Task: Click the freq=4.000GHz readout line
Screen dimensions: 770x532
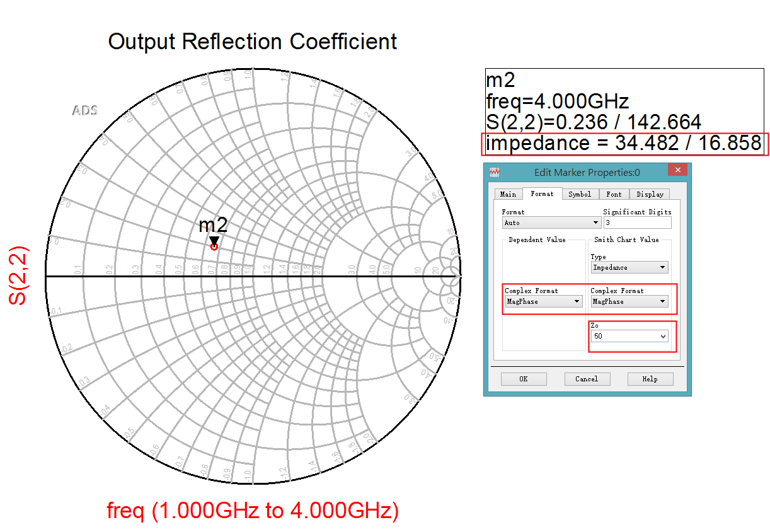Action: pyautogui.click(x=558, y=101)
